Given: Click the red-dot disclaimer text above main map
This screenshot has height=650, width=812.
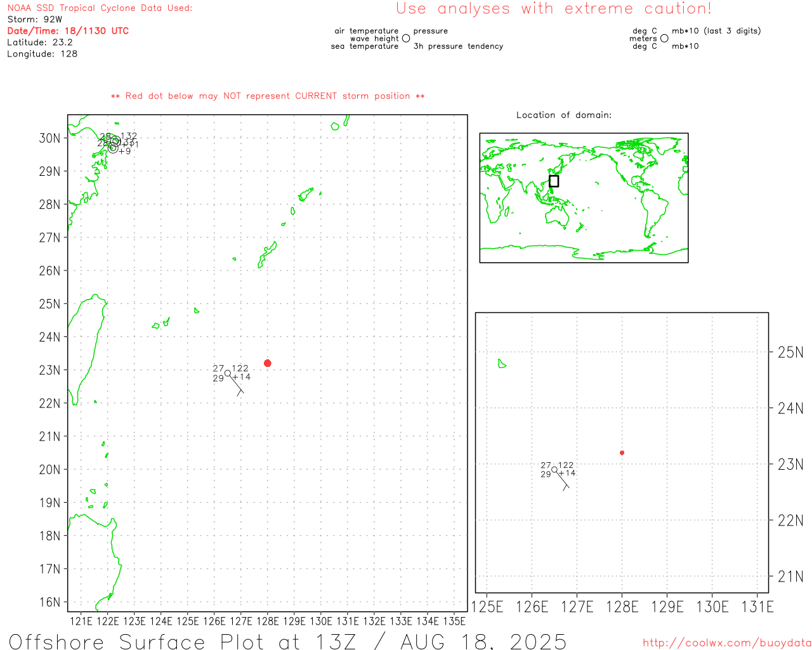Looking at the screenshot, I should pos(268,96).
